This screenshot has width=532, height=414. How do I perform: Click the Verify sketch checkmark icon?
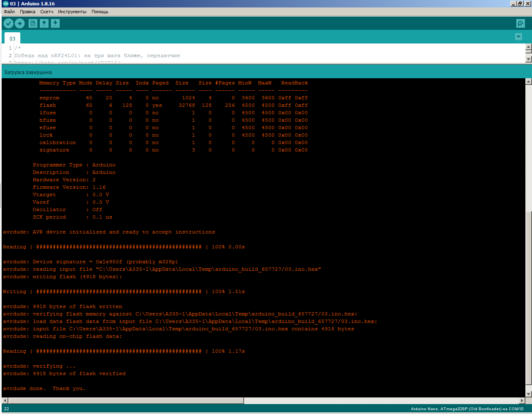(x=8, y=23)
